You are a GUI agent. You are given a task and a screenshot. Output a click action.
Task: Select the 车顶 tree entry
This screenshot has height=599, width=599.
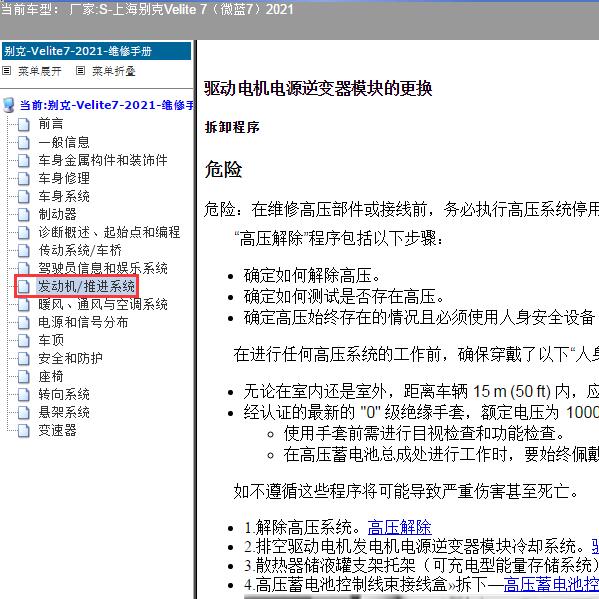click(x=51, y=340)
